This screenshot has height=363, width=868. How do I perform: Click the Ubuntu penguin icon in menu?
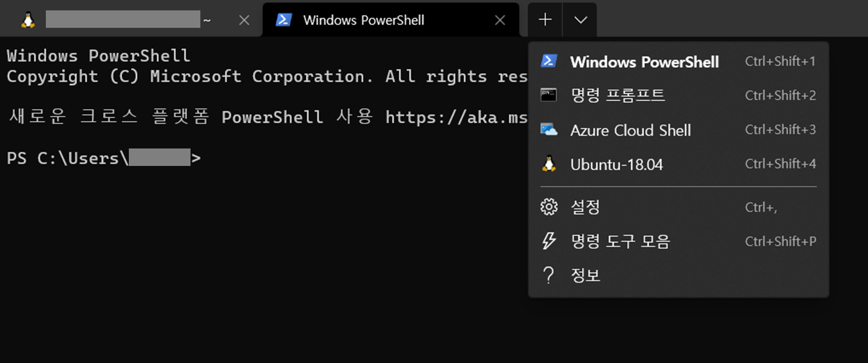[549, 164]
